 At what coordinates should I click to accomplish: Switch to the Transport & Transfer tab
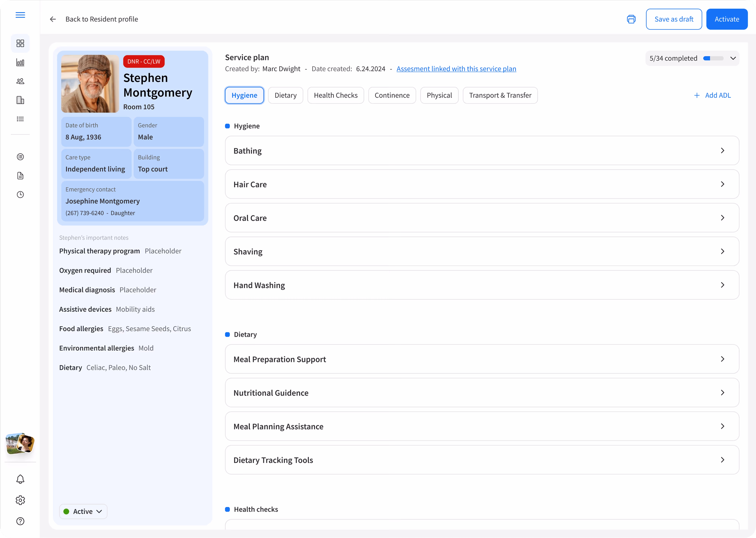(500, 95)
